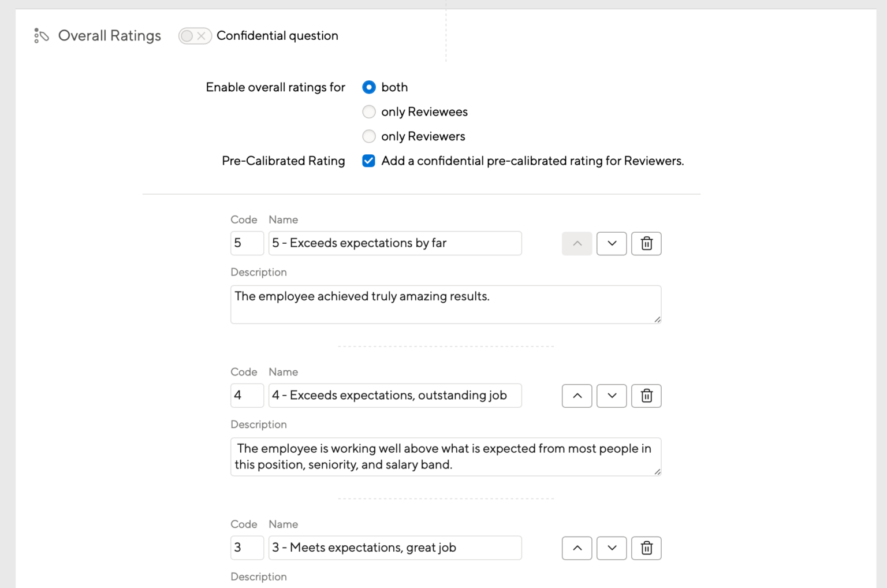Viewport: 887px width, 588px height.
Task: Click the Name field of rating 3
Action: [394, 548]
